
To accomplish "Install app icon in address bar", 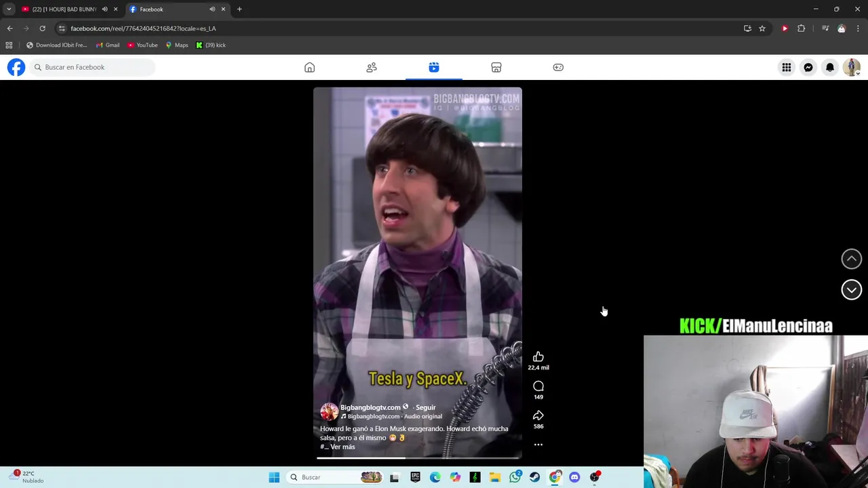I will coord(747,28).
